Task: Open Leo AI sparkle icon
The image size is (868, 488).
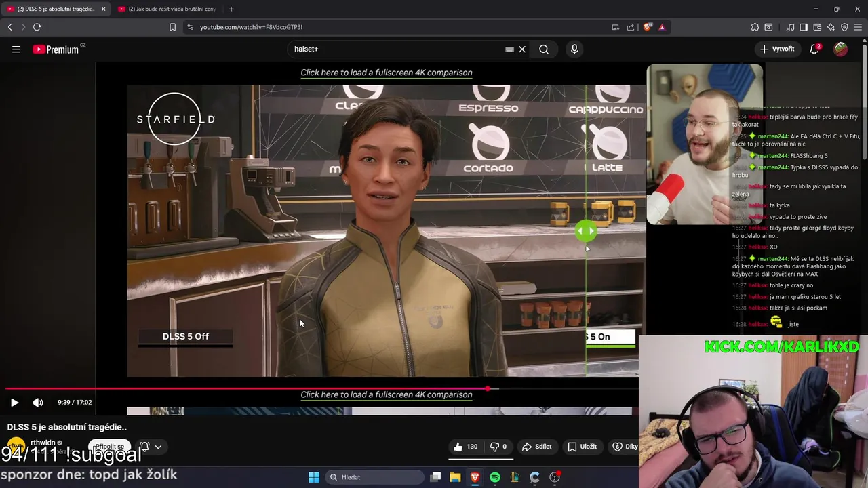Action: tap(831, 27)
